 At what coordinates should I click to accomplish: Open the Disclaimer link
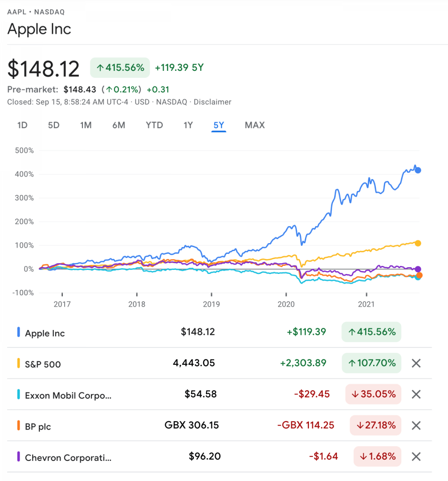tap(213, 102)
